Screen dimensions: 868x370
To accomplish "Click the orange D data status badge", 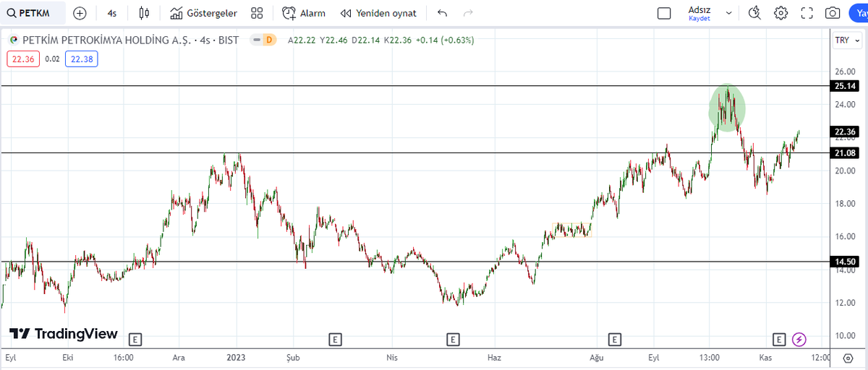I will [269, 40].
